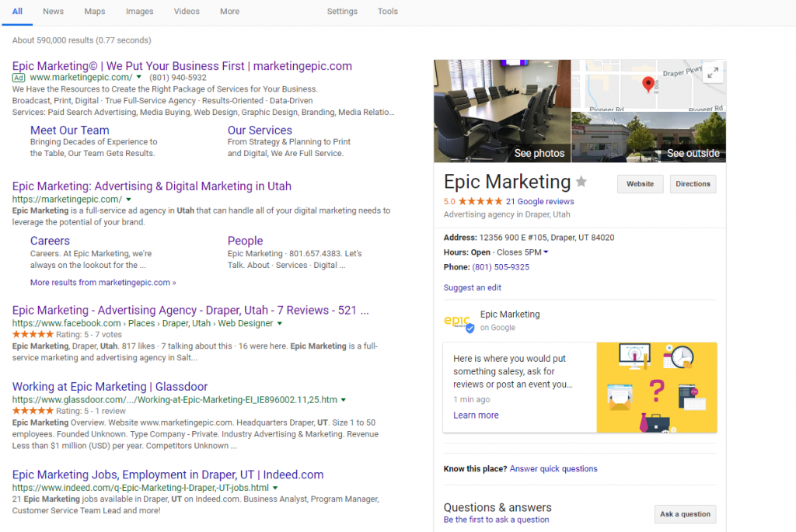Image resolution: width=796 pixels, height=532 pixels.
Task: Open Working at Epic Marketing Glassdoor result
Action: click(x=110, y=387)
